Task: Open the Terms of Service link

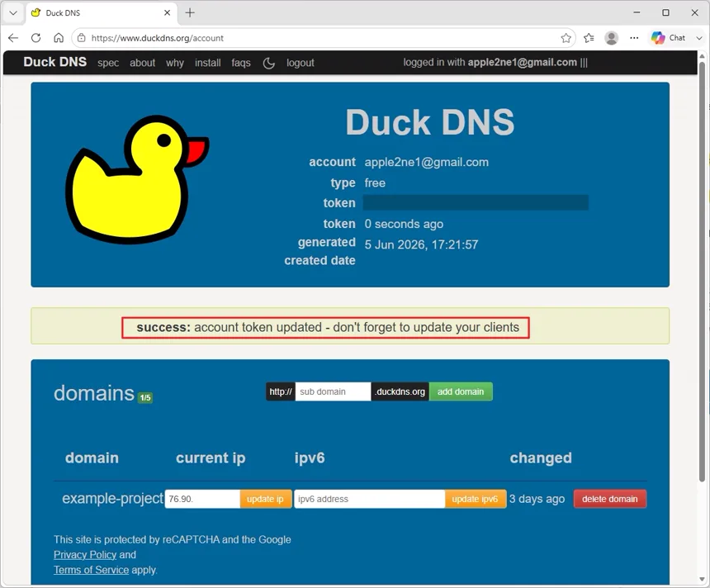Action: [x=92, y=570]
